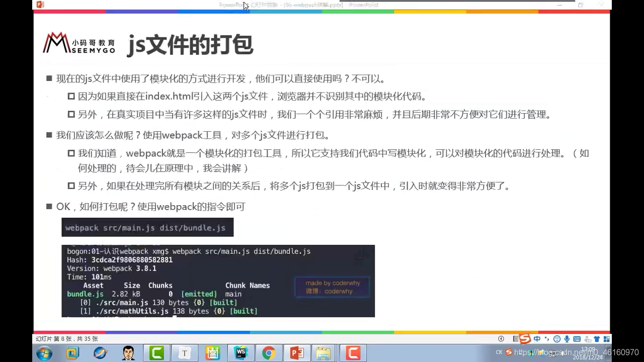The image size is (644, 362).
Task: Click './src/main.js 130 bytes' line in terminal output
Action: pyautogui.click(x=158, y=302)
